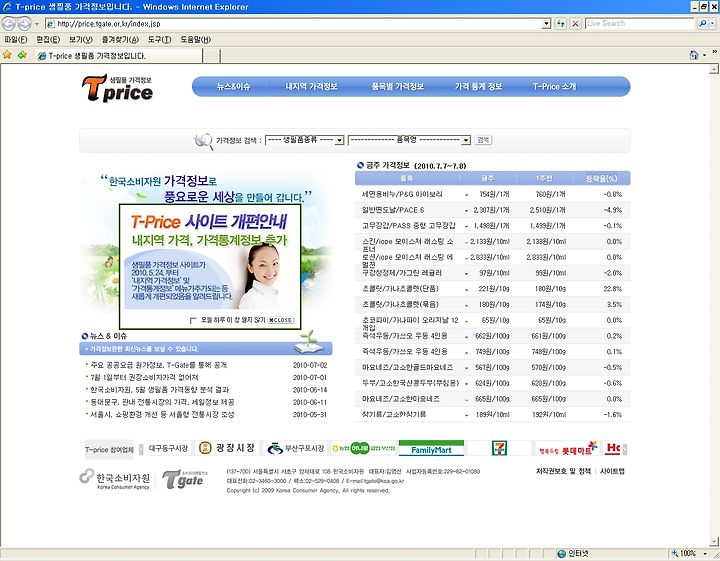Refresh the page with the green arrows icon
The image size is (720, 561).
[560, 23]
